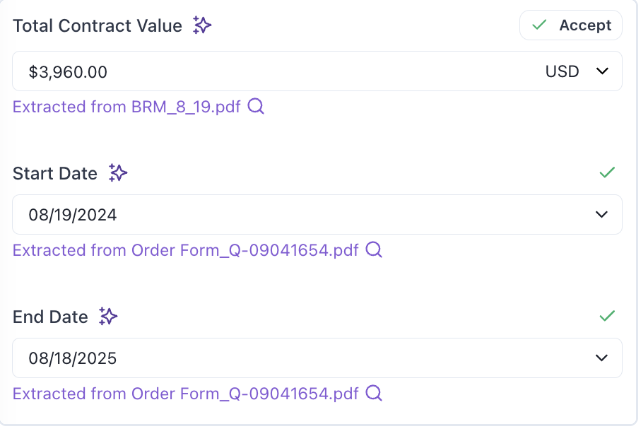The width and height of the screenshot is (638, 428).
Task: Open the Extracted from BRM_8_19.pdf link
Action: [x=127, y=107]
